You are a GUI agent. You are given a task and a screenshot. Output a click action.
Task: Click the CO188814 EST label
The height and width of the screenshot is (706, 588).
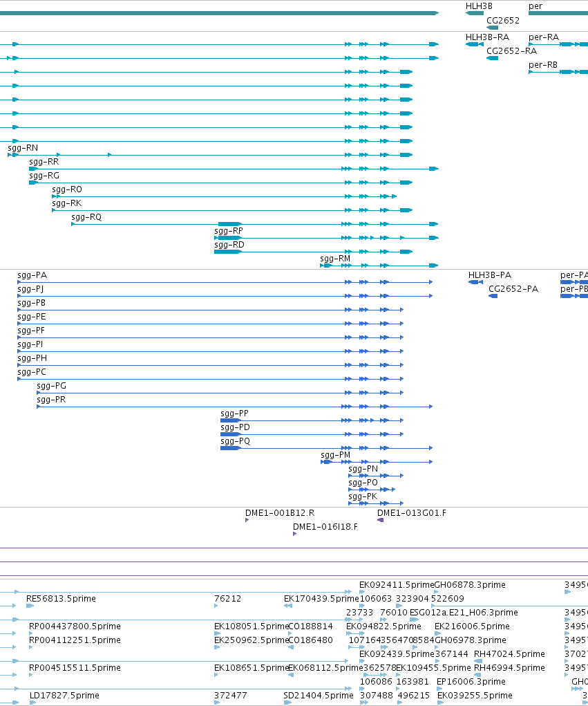(x=310, y=626)
